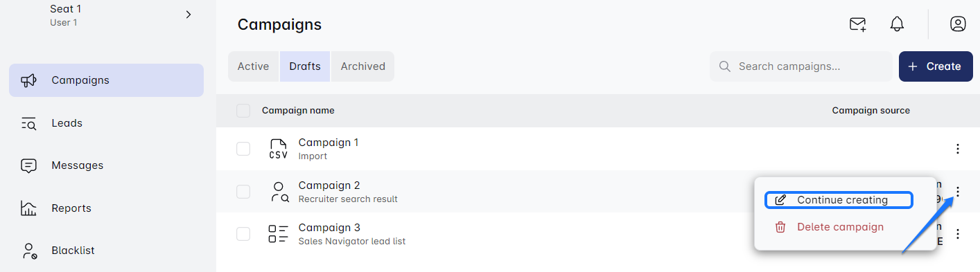Click the invite mail-plus icon in header
Screen dimensions: 980x272
tap(857, 24)
